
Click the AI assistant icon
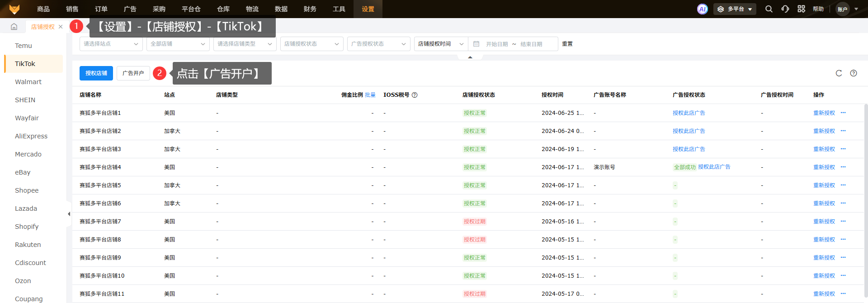tap(702, 9)
